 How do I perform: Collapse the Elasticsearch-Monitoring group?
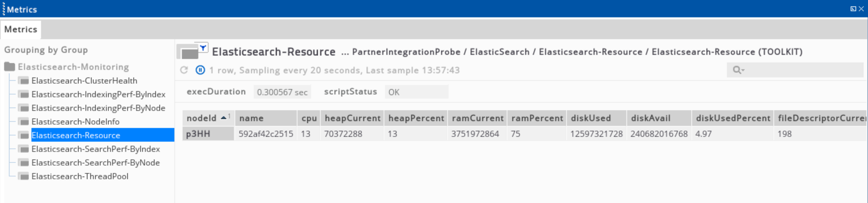point(73,67)
